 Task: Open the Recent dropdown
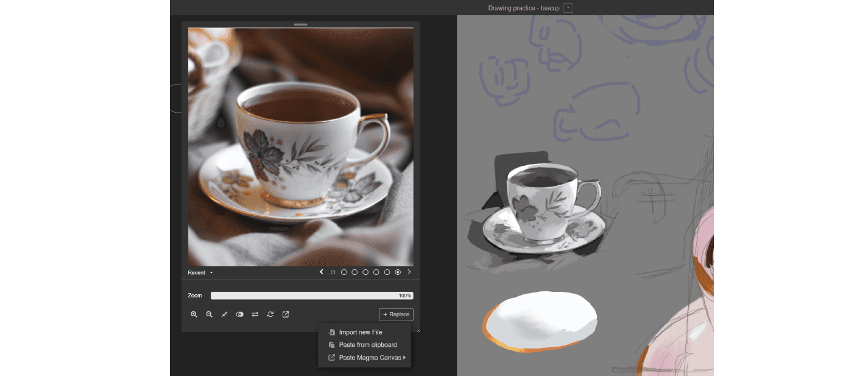(200, 272)
